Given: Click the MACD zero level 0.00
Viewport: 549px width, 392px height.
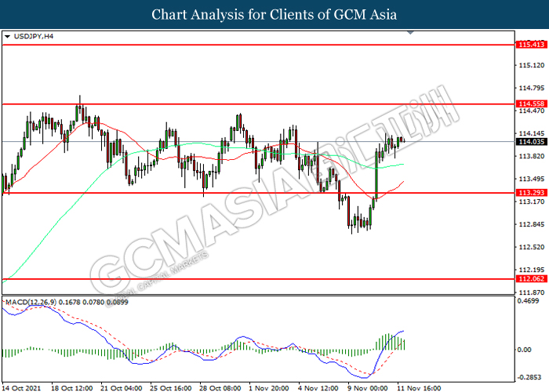Looking at the screenshot, I should [524, 350].
